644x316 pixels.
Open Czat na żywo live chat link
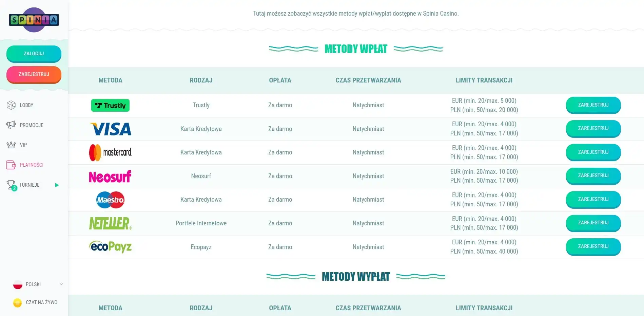tap(41, 302)
